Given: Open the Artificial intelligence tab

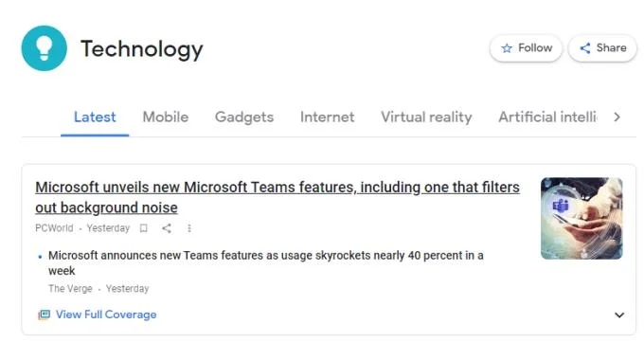Looking at the screenshot, I should point(548,117).
